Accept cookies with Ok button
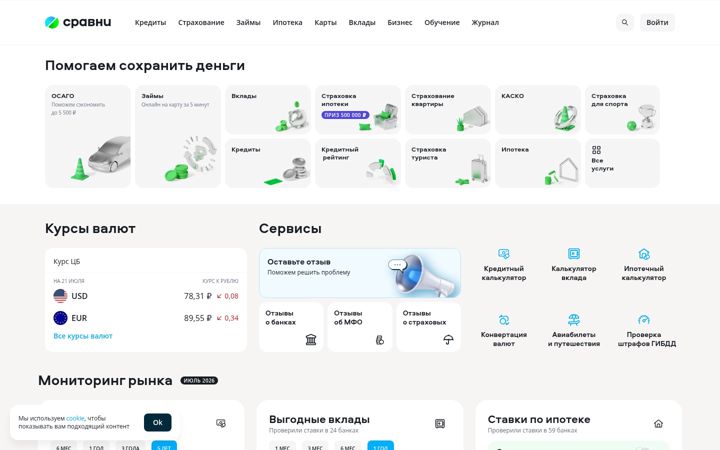Viewport: 720px width, 450px height. click(158, 422)
